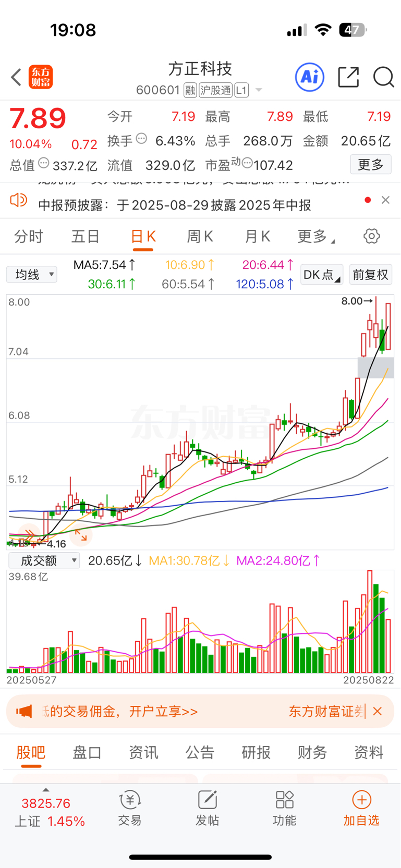Select the 股吧 tab
This screenshot has width=401, height=868.
(31, 752)
